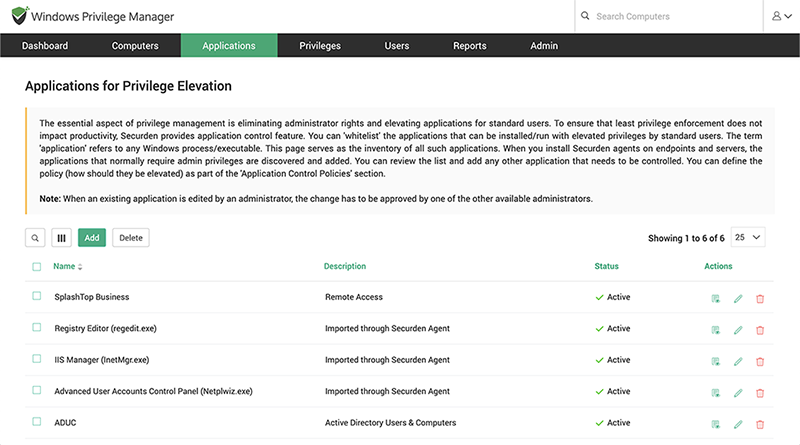Click the table search magnifier icon
This screenshot has height=445, width=800.
(36, 238)
